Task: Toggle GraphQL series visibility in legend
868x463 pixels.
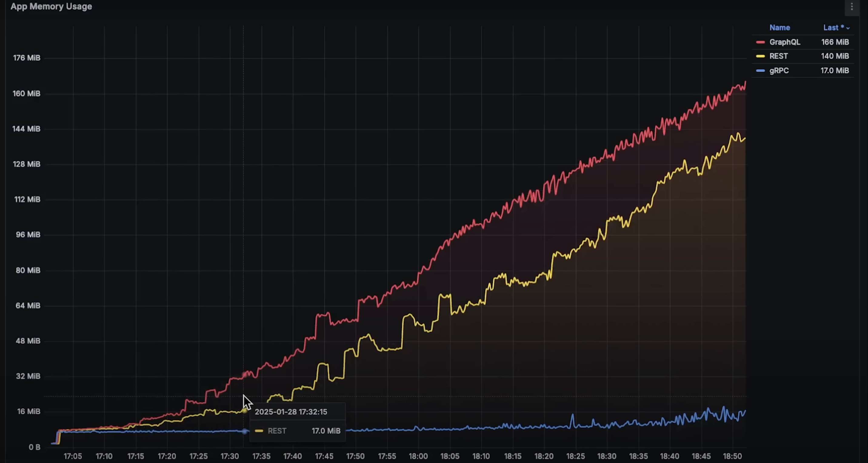Action: click(x=784, y=42)
